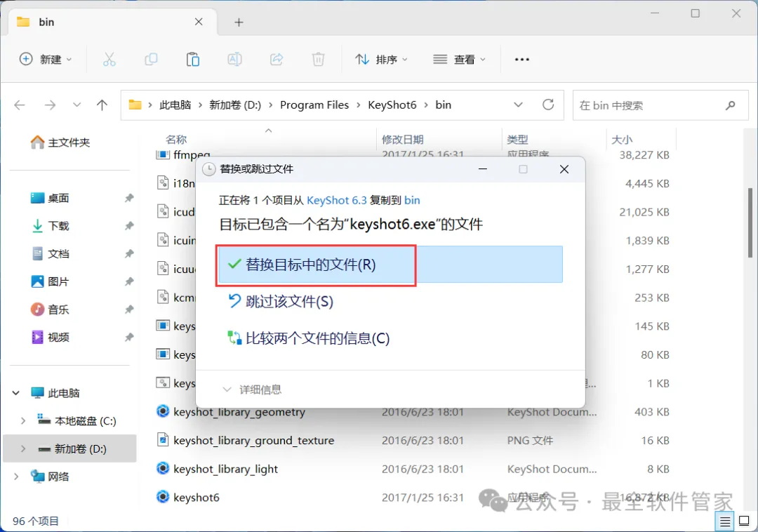Open recent locations chevron
This screenshot has width=758, height=532.
(77, 105)
